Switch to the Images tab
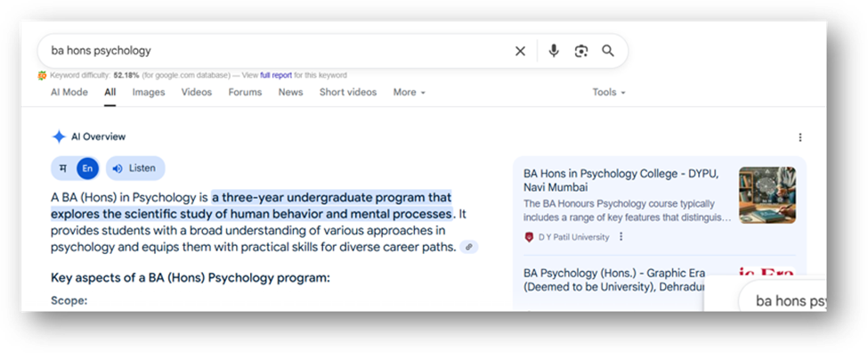The width and height of the screenshot is (868, 353). pos(149,93)
